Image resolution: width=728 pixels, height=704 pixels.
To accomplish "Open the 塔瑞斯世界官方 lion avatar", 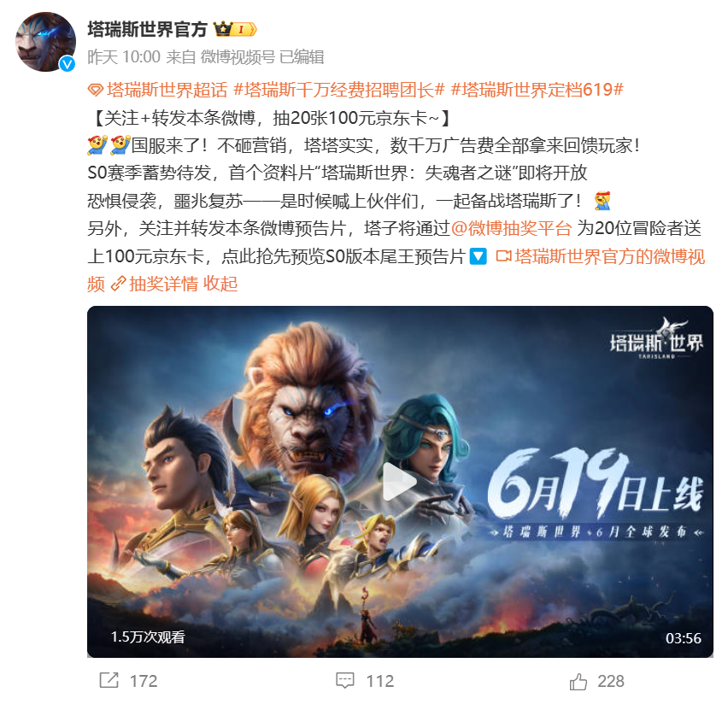I will 45,41.
